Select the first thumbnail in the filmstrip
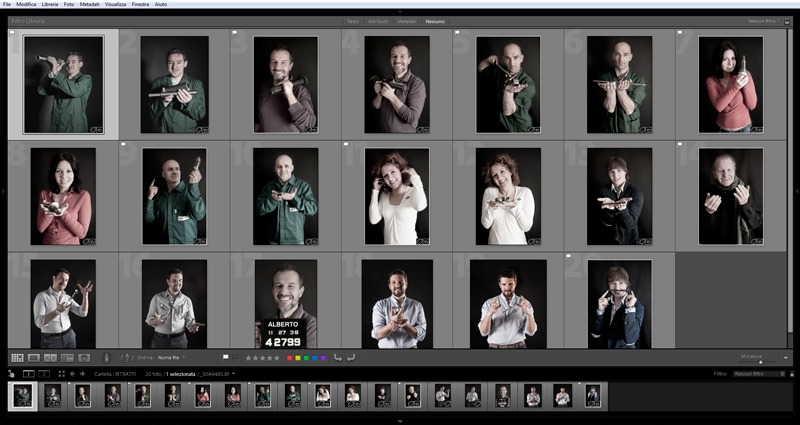The height and width of the screenshot is (425, 800). pos(22,396)
